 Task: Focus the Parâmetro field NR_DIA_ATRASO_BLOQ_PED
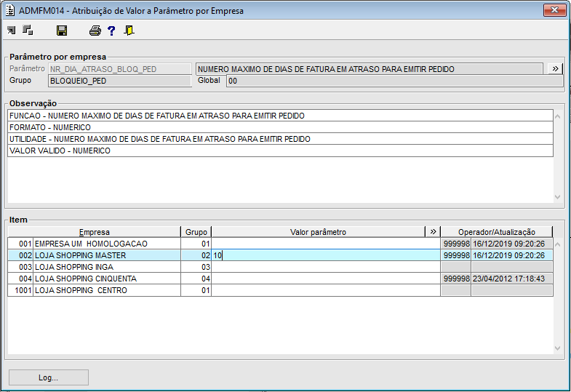[120, 69]
